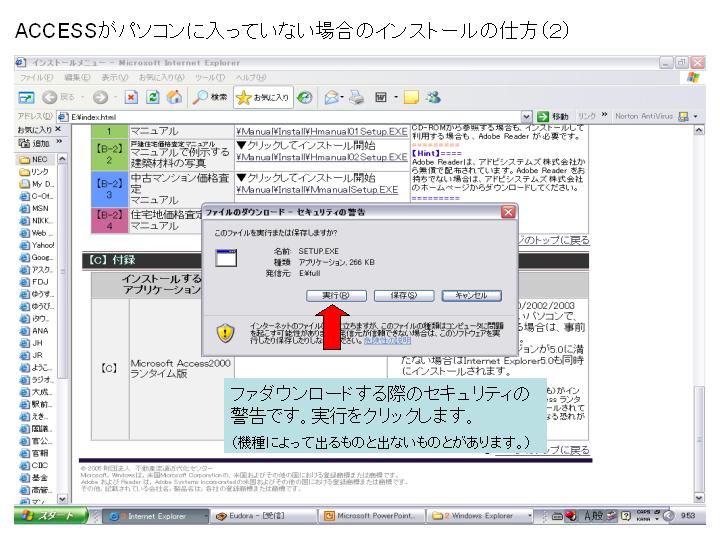Image resolution: width=720 pixels, height=540 pixels.
Task: Click the Discuss yellow note icon
Action: 411,97
